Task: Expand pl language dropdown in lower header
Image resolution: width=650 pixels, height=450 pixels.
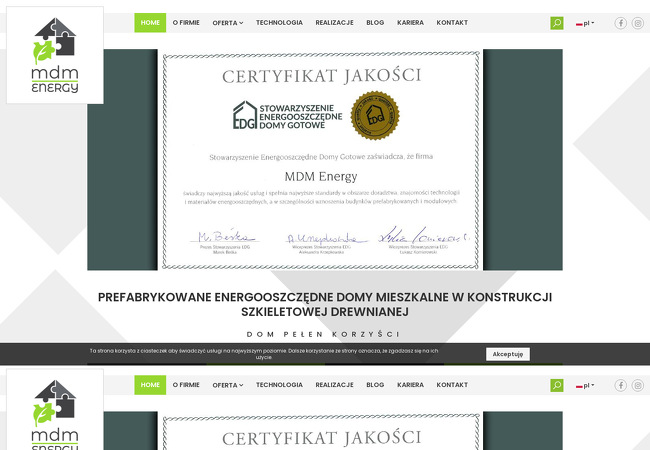Action: pyautogui.click(x=585, y=386)
